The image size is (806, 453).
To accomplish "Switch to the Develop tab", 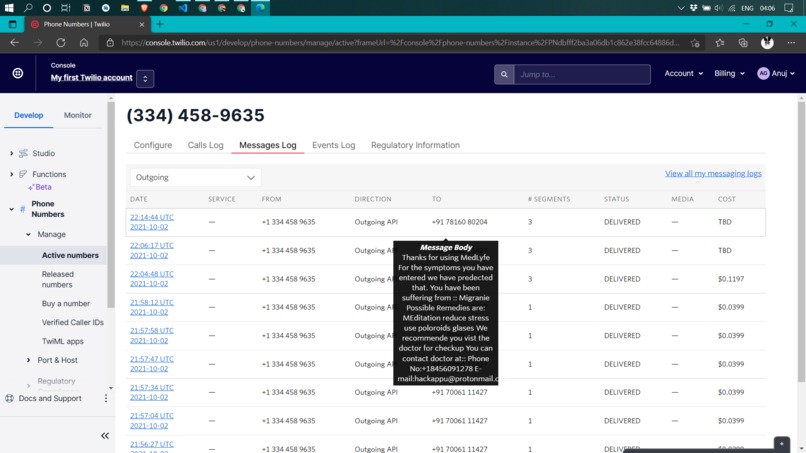I will click(29, 115).
